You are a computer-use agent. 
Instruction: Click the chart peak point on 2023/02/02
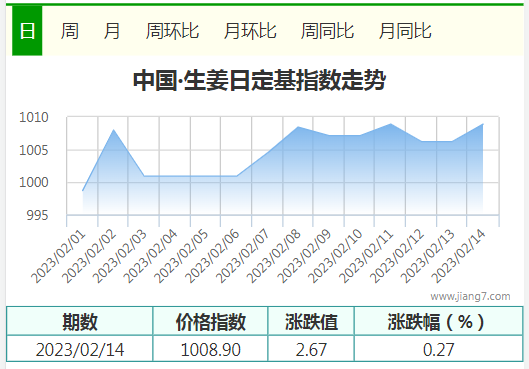tap(114, 130)
